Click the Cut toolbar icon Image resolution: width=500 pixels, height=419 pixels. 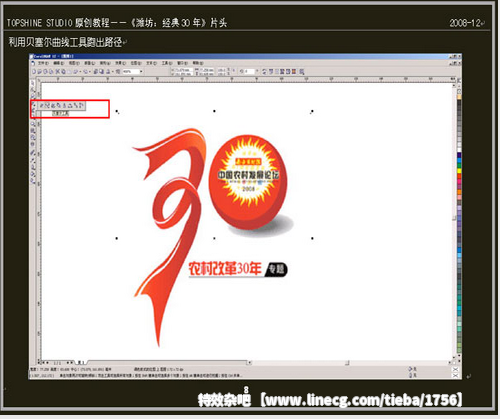click(x=57, y=72)
